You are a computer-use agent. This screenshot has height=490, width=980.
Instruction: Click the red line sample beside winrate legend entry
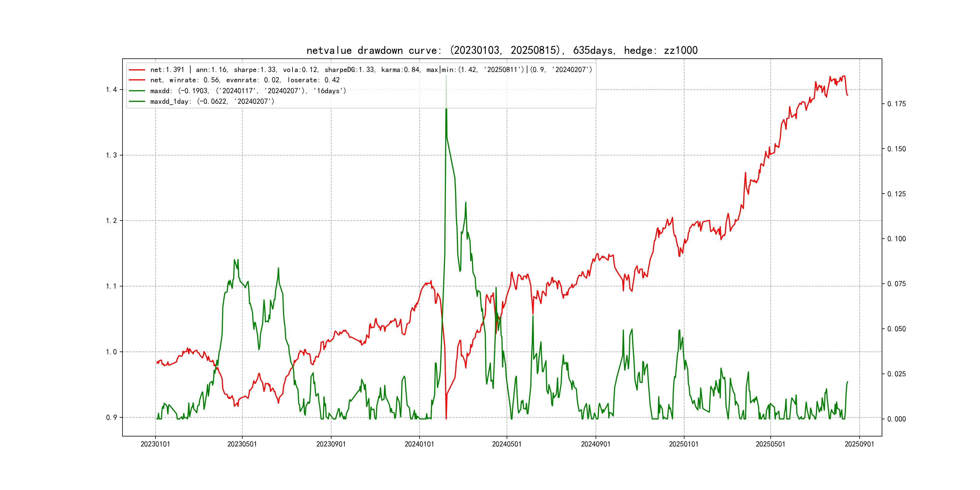[x=137, y=80]
